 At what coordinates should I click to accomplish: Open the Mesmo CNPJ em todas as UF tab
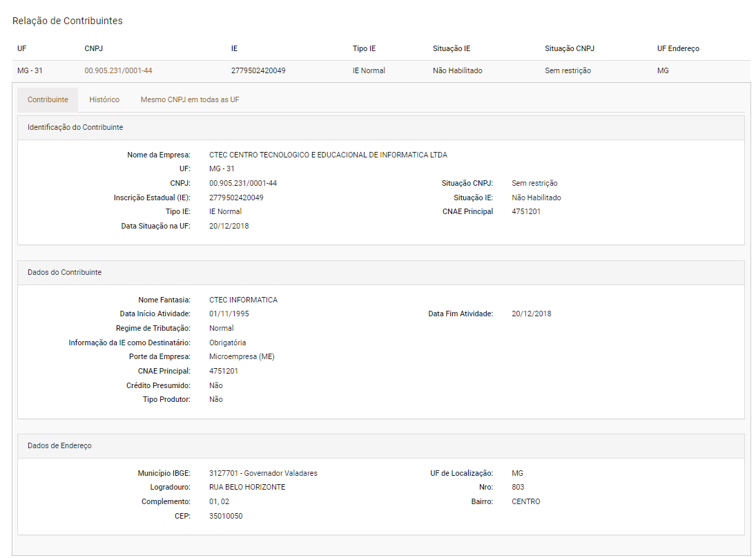click(190, 99)
